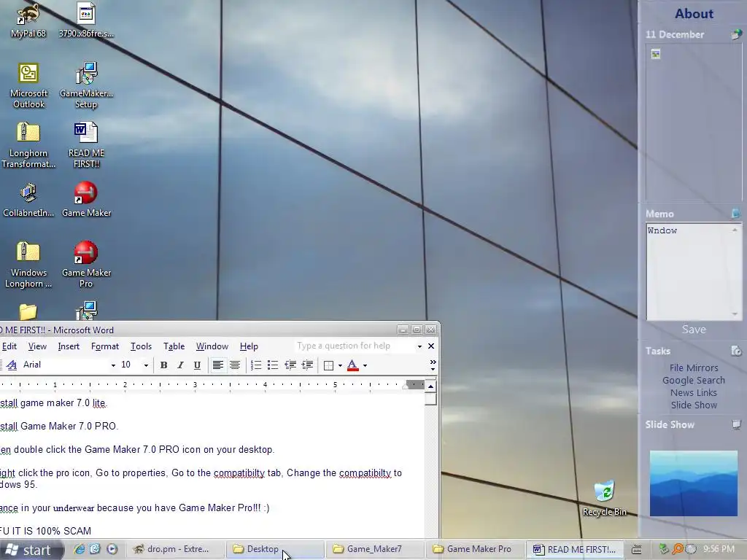
Task: Select Game Maker Pro shortcut icon
Action: coord(86,265)
